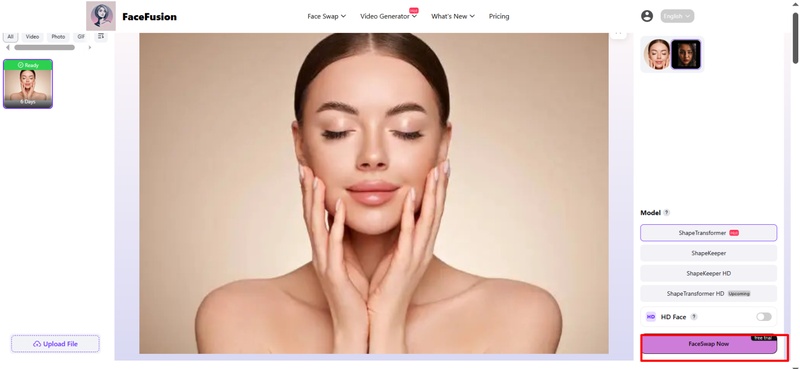Click the 'HD Face' label text

click(673, 317)
